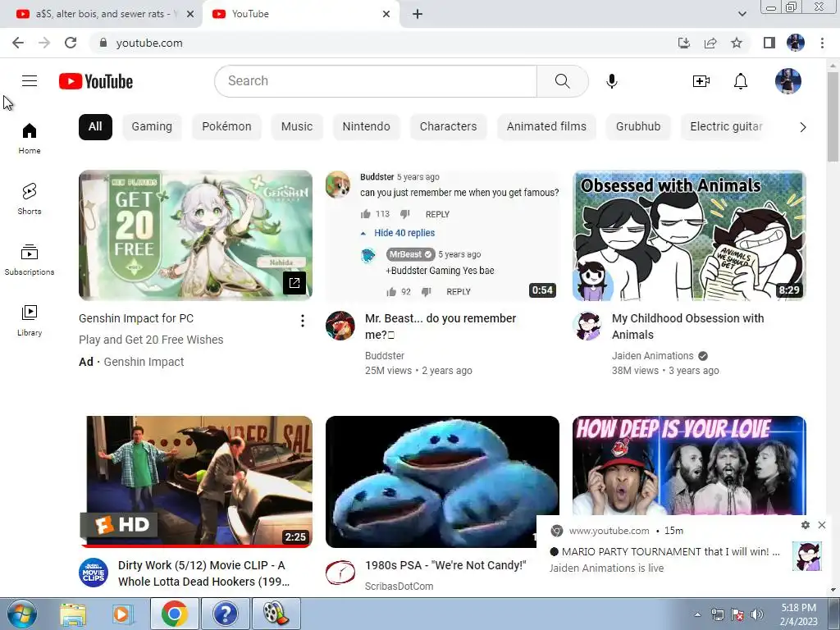The image size is (840, 630).
Task: Close the active YouTube tab
Action: (x=386, y=14)
